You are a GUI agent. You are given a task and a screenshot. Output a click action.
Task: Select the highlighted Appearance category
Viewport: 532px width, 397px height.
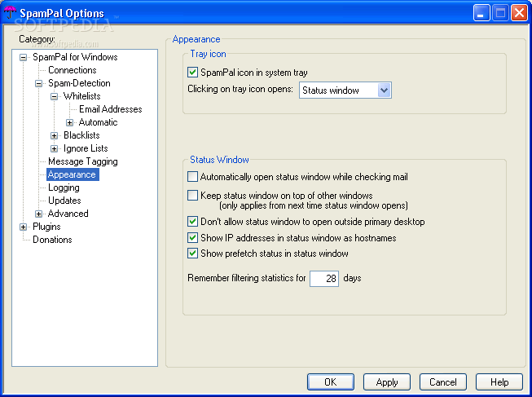click(73, 174)
